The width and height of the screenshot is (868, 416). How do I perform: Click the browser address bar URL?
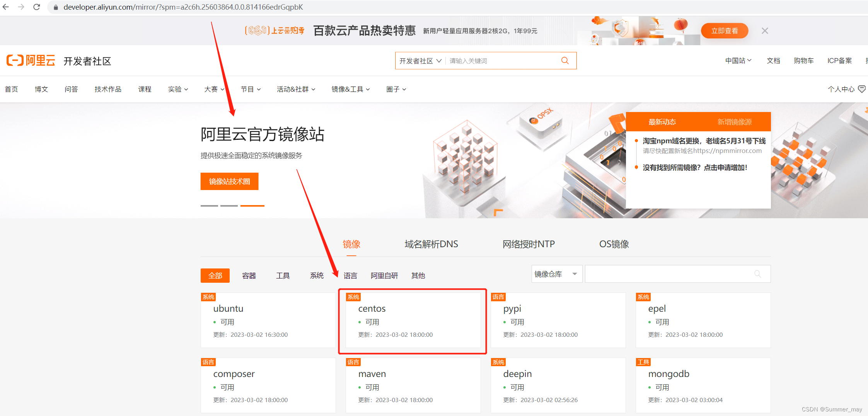coord(183,7)
